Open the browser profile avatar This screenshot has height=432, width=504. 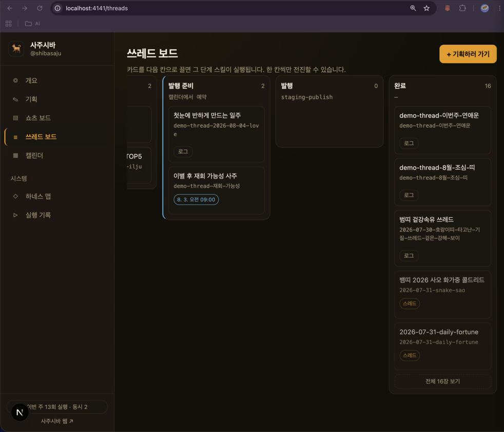(484, 8)
